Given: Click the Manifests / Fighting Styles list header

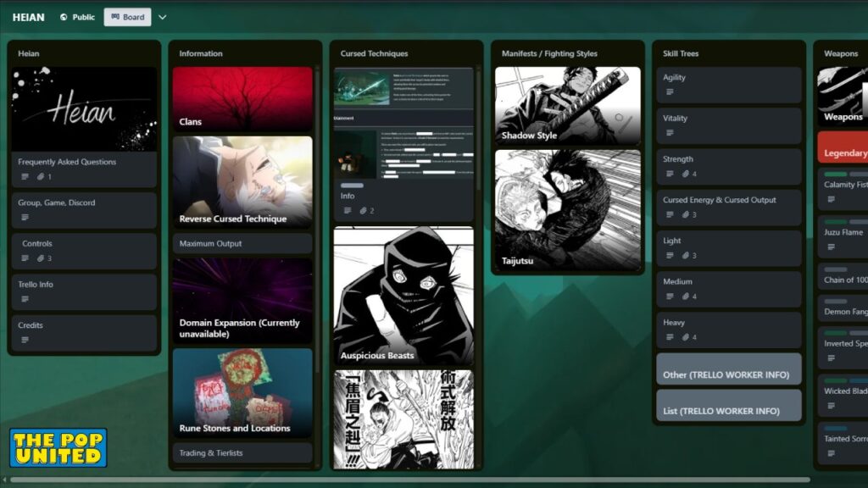Looking at the screenshot, I should click(x=549, y=53).
